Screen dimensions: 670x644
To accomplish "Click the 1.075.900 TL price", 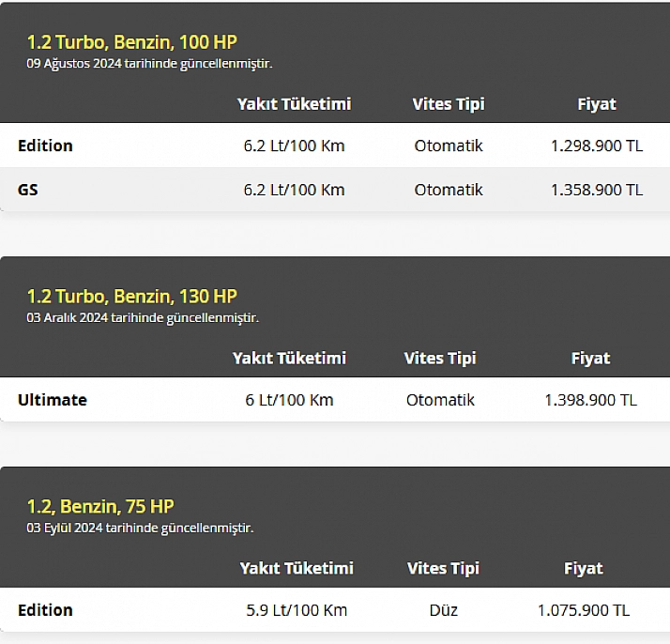I will click(584, 610).
